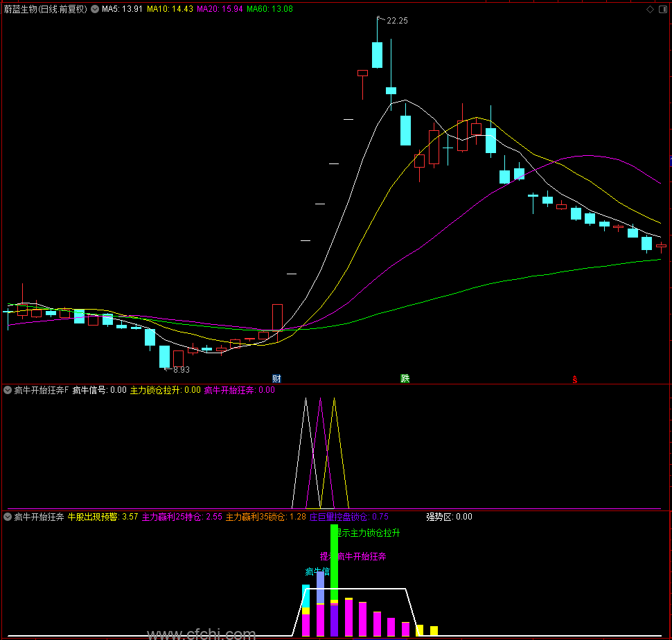The height and width of the screenshot is (640, 672).
Task: Click the 疯牛信号: 0.00 value
Action: click(x=100, y=390)
